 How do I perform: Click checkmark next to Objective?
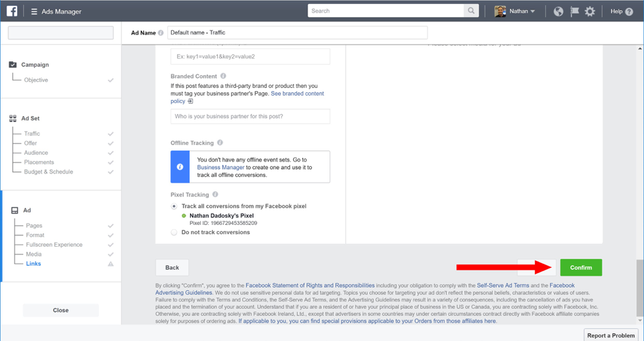click(110, 80)
